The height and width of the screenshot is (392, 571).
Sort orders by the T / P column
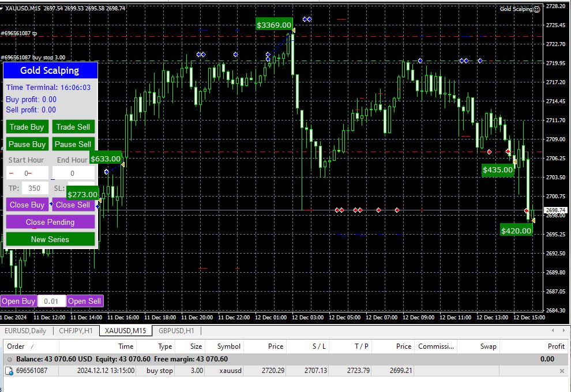click(350, 346)
